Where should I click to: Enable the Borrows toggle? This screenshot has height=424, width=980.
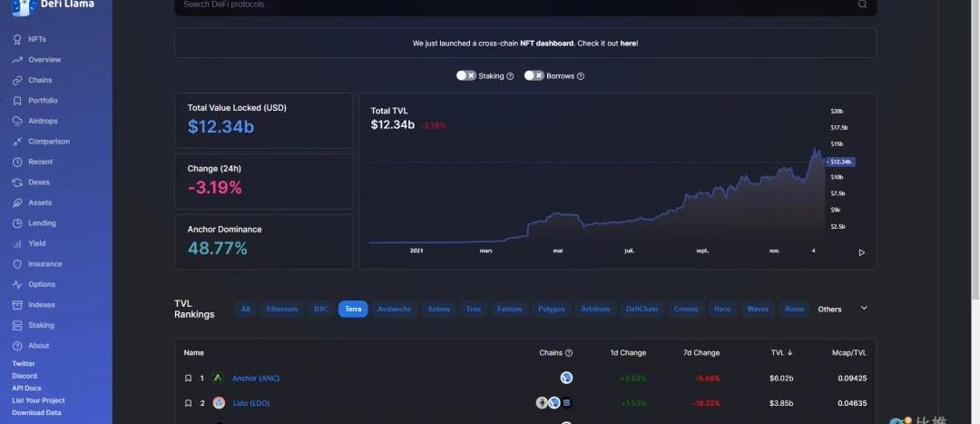pyautogui.click(x=534, y=76)
